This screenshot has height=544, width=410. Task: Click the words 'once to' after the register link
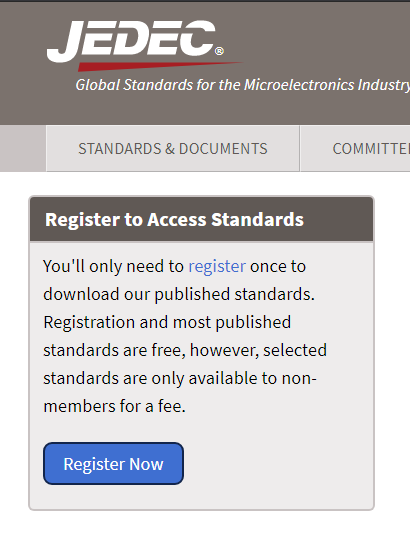click(278, 266)
